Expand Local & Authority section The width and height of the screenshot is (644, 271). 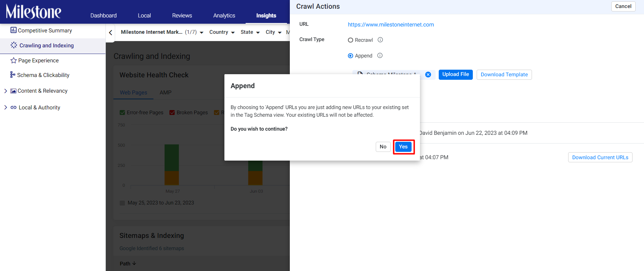[6, 108]
